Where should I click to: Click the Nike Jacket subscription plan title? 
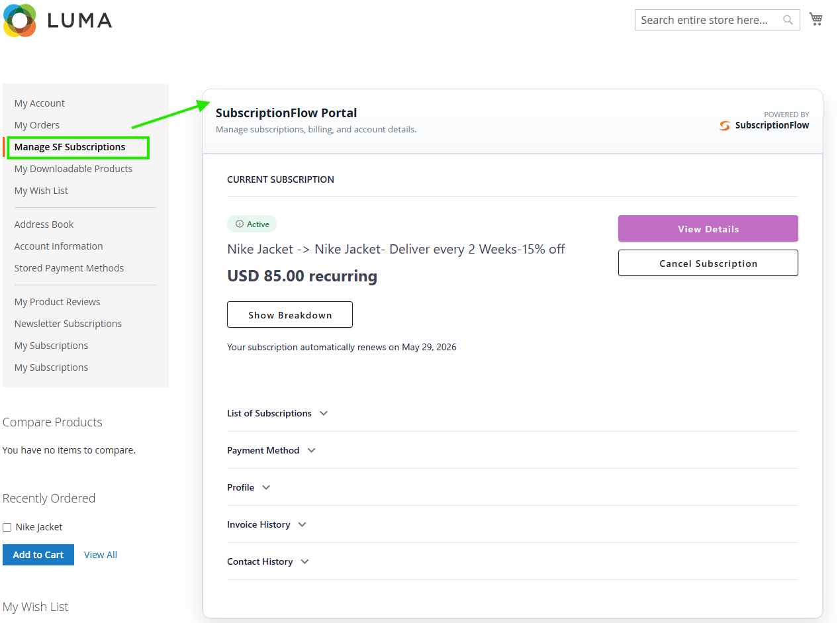click(x=396, y=250)
